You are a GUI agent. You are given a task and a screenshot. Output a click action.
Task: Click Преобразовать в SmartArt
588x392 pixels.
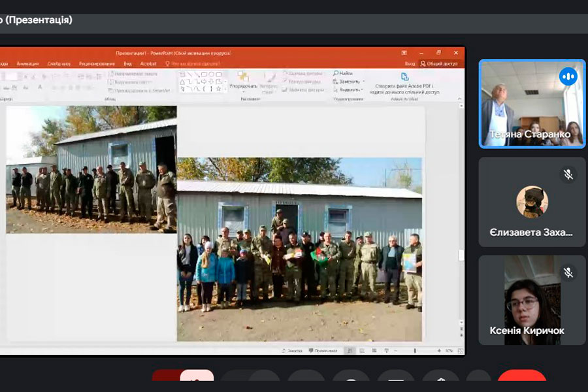pyautogui.click(x=139, y=90)
